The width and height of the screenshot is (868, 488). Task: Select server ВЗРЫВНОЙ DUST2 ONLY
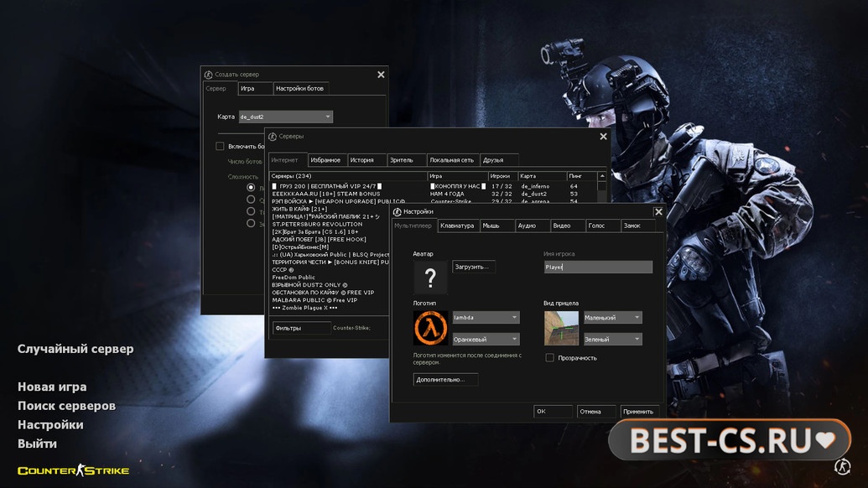(x=309, y=285)
